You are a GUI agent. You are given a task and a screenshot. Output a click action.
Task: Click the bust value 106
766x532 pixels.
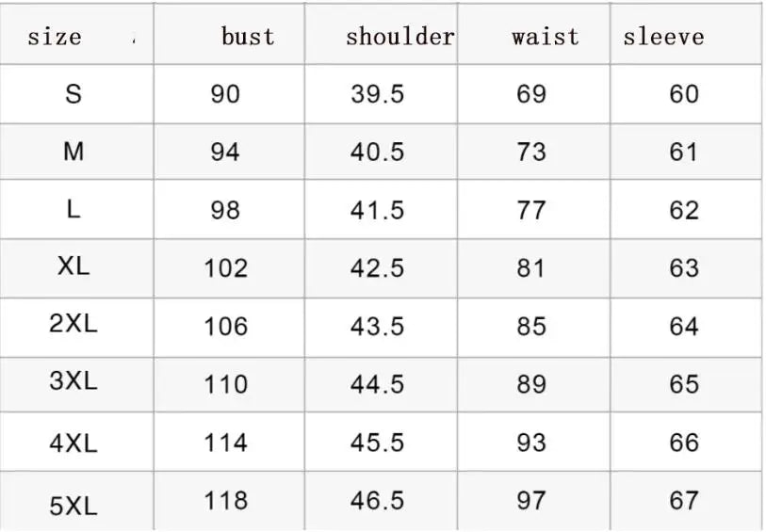[226, 327]
